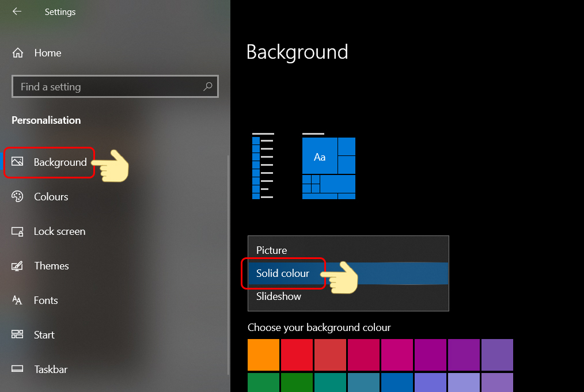Pick the royal blue colour swatch

point(397,382)
